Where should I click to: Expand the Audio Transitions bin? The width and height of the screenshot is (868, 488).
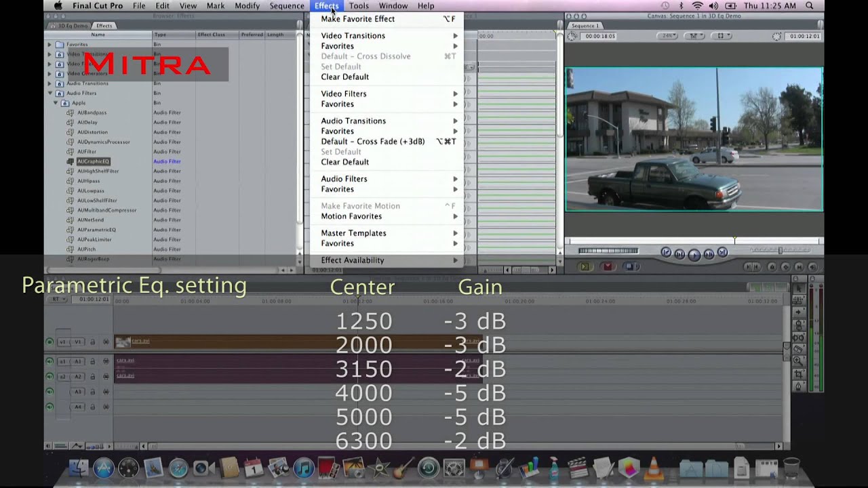[50, 83]
